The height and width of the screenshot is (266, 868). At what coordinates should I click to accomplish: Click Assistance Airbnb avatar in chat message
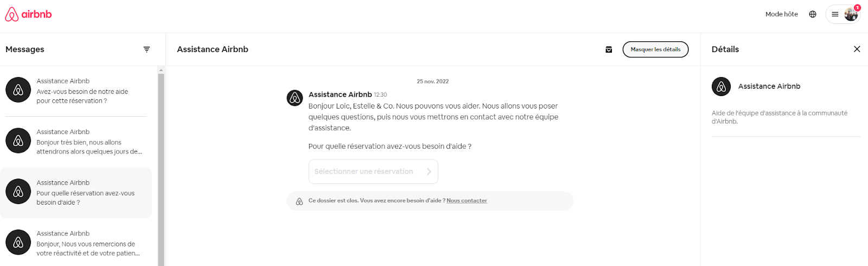point(295,98)
